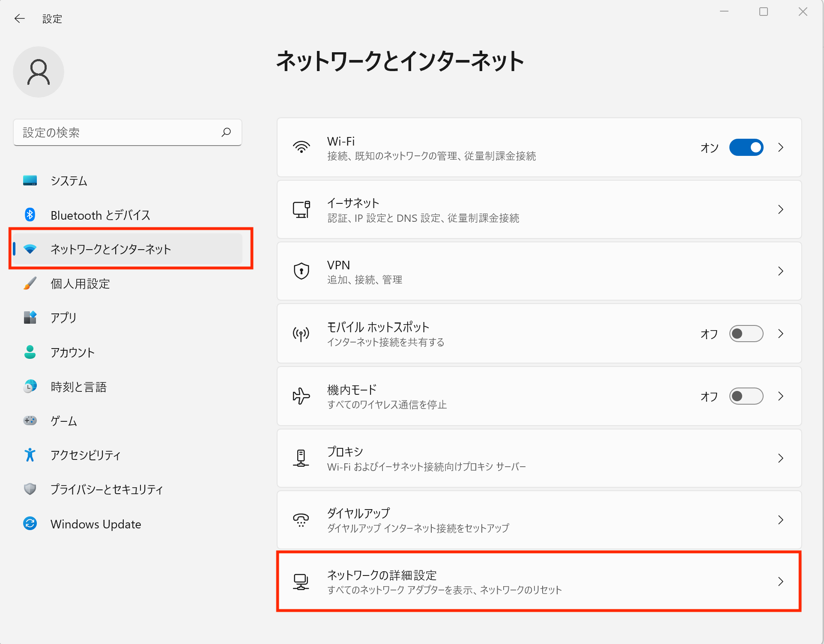Viewport: 824px width, 644px height.
Task: Select システム in the sidebar
Action: 69,180
